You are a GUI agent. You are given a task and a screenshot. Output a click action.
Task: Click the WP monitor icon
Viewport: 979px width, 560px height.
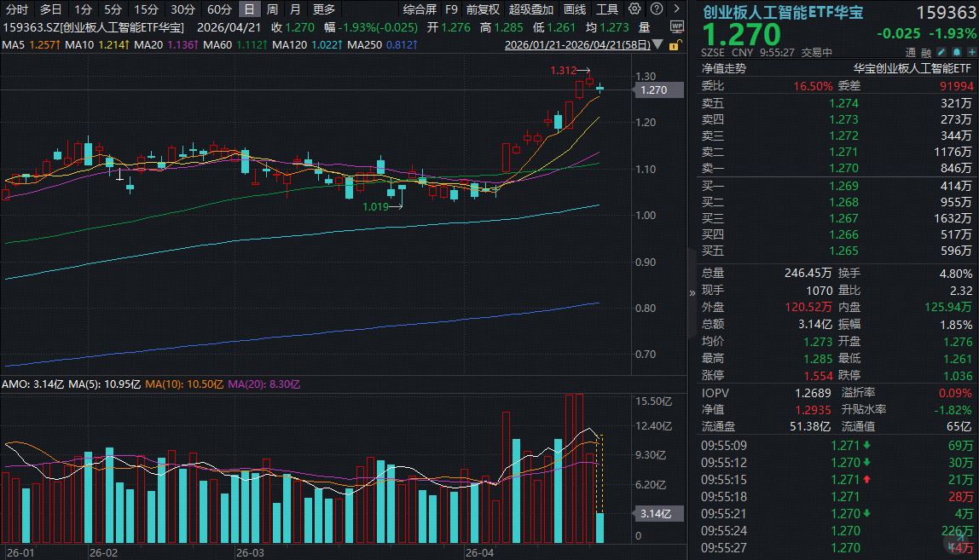677,27
